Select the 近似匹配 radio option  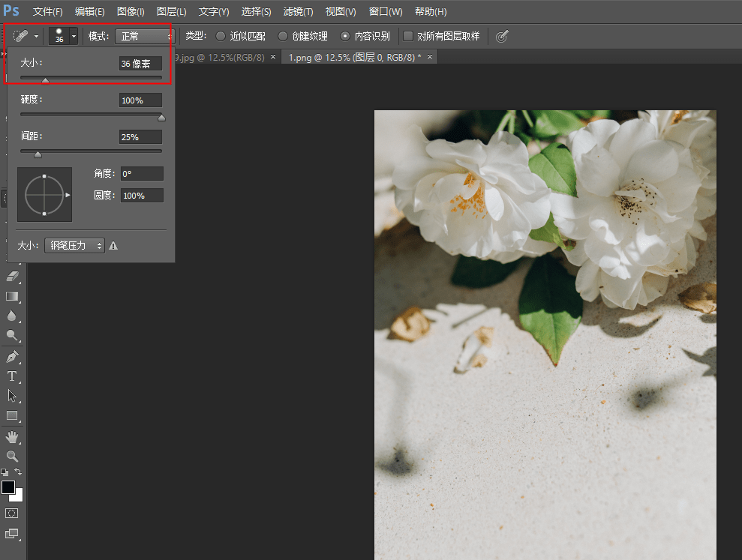point(221,36)
